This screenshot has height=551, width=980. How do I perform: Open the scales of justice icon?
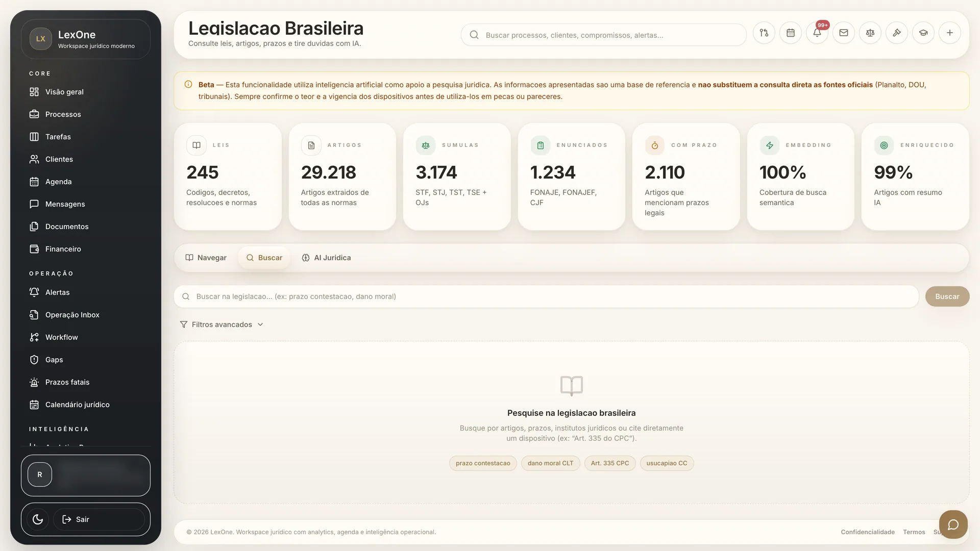pos(870,33)
